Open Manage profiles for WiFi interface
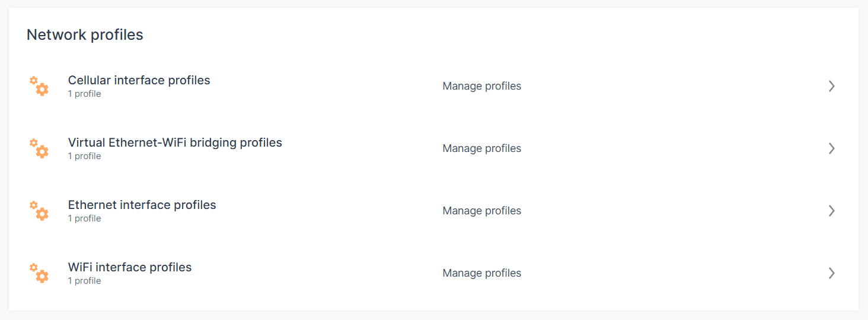The height and width of the screenshot is (320, 868). tap(481, 273)
